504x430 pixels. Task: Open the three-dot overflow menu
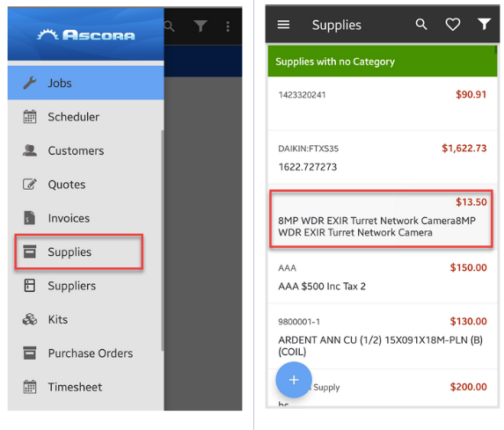228,26
